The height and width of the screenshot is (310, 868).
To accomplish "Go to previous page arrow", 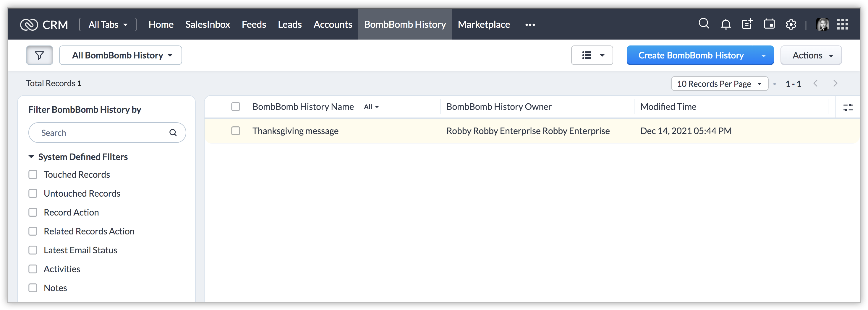I will 815,84.
